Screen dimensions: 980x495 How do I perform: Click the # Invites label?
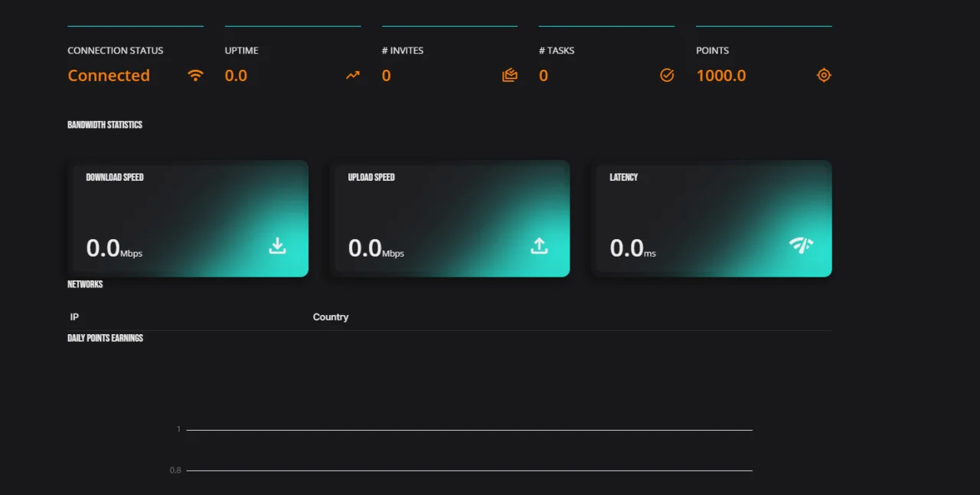(x=403, y=51)
